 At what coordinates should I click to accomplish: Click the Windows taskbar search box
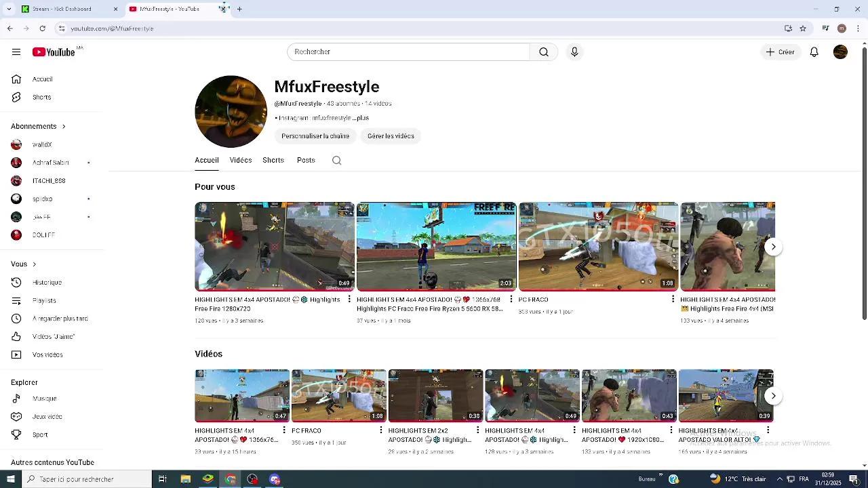(87, 479)
